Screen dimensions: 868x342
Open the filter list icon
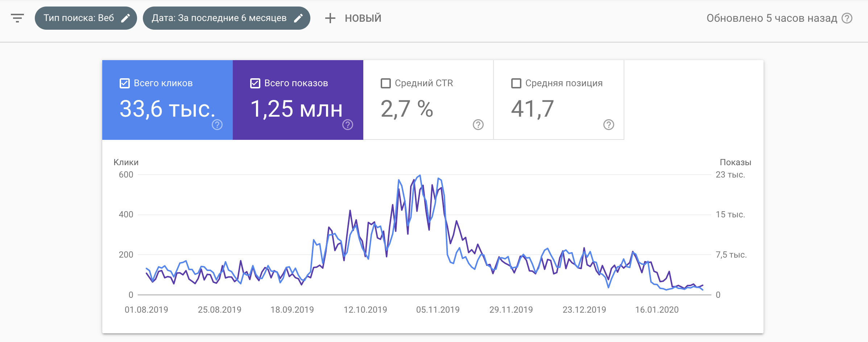tap(17, 18)
